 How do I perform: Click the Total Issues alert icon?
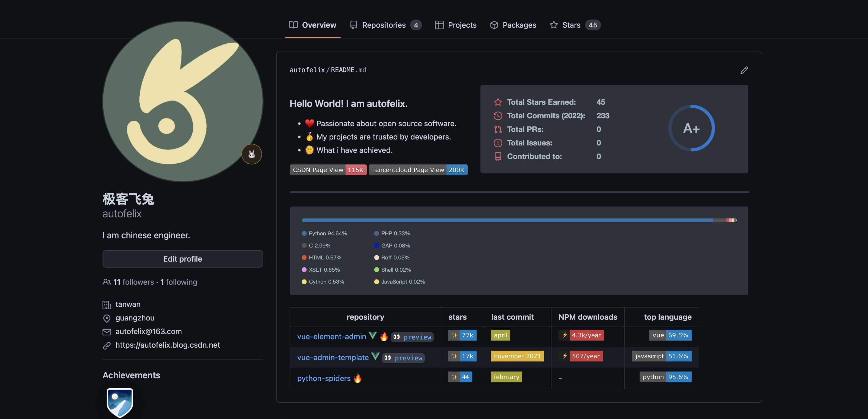498,143
